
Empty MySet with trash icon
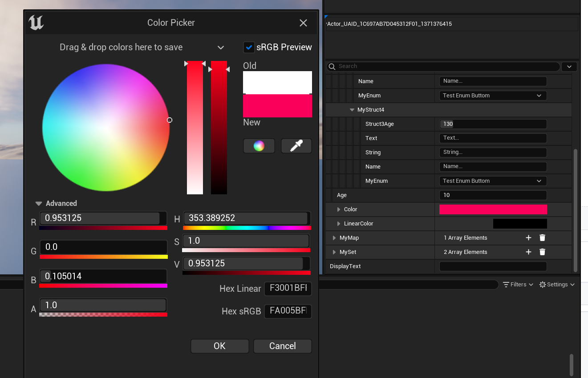542,252
